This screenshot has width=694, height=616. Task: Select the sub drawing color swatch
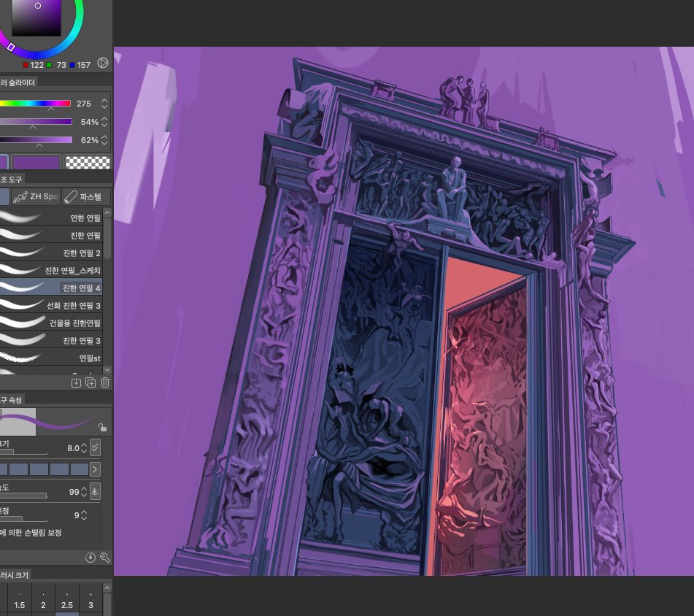(36, 163)
